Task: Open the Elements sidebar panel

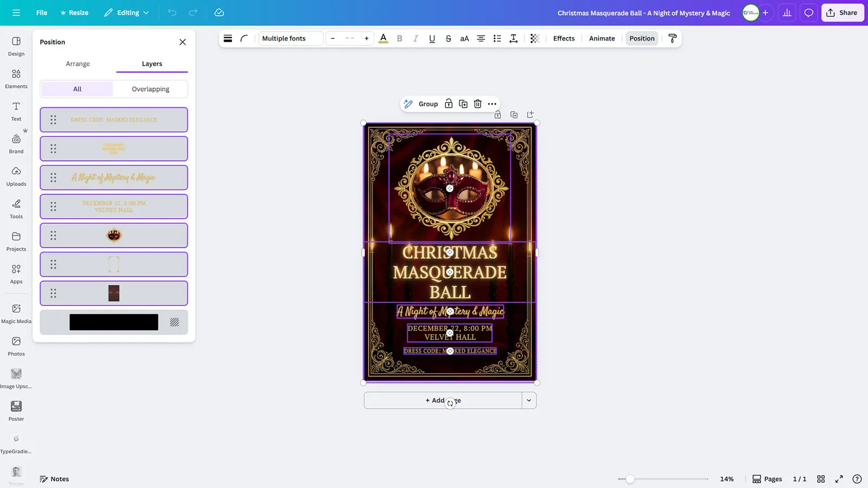Action: (x=16, y=79)
